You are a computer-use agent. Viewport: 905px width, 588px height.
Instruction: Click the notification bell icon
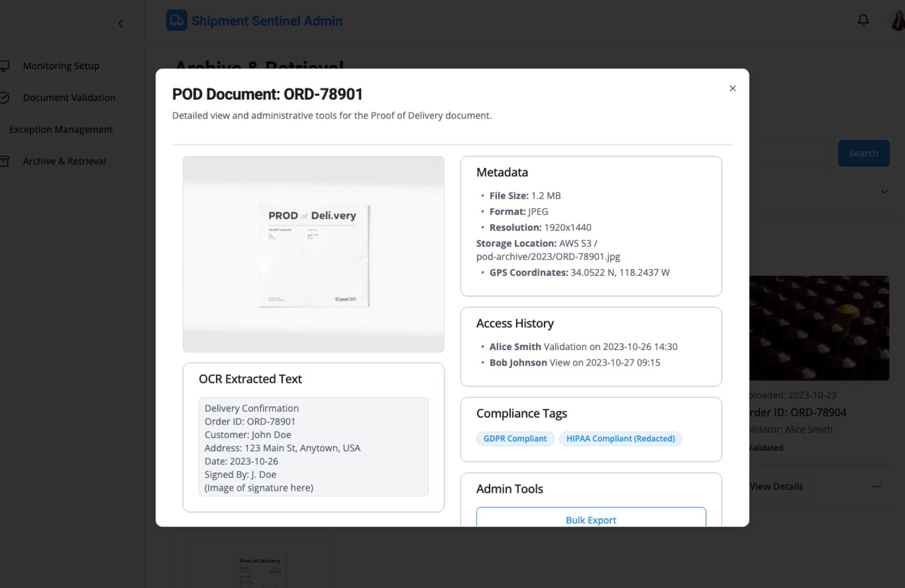tap(863, 20)
